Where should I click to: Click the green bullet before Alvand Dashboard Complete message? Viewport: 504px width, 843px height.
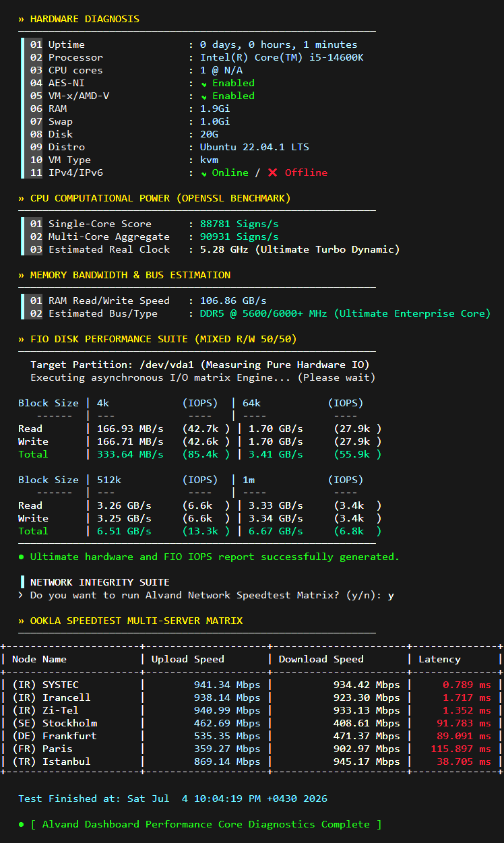[x=22, y=824]
